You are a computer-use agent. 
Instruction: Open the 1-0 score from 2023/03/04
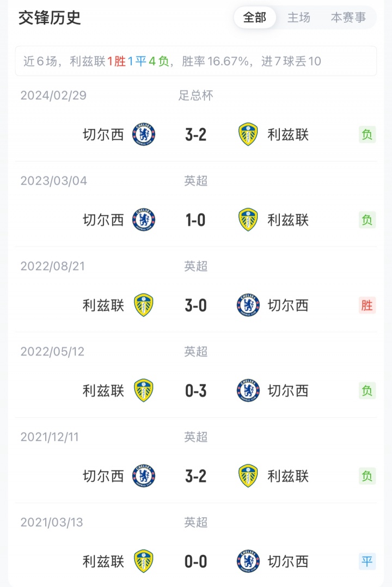click(x=196, y=220)
